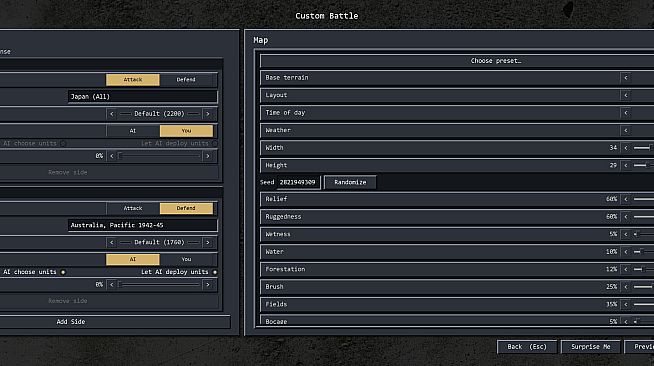This screenshot has height=366, width=654.
Task: Click the Map panel heading
Action: [261, 40]
